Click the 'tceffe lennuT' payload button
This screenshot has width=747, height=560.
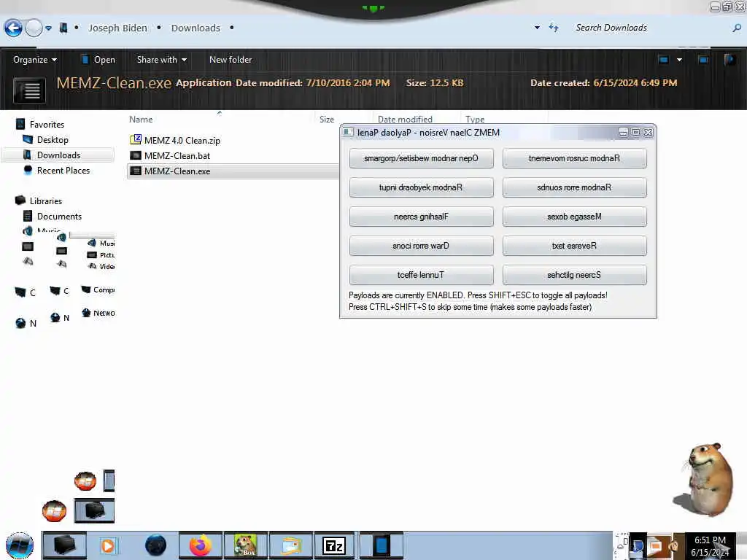pos(421,275)
